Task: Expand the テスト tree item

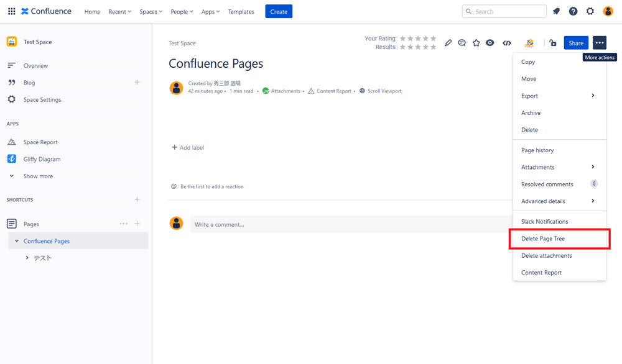Action: click(27, 258)
